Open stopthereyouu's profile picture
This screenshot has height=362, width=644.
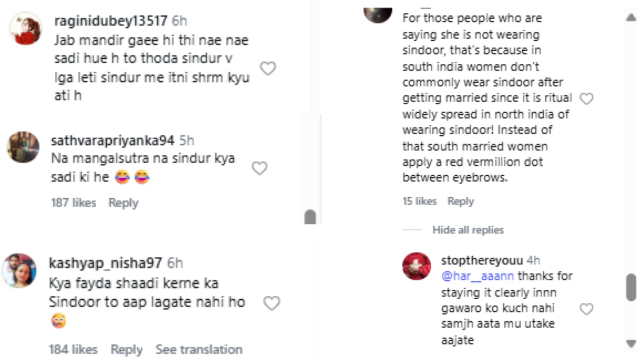pyautogui.click(x=416, y=266)
